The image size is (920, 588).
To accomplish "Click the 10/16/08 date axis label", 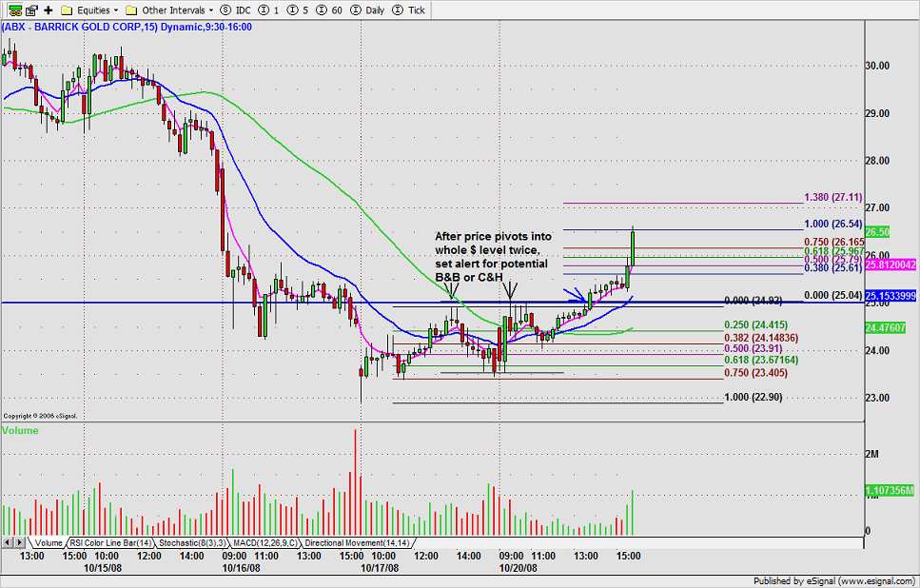I will tap(241, 568).
